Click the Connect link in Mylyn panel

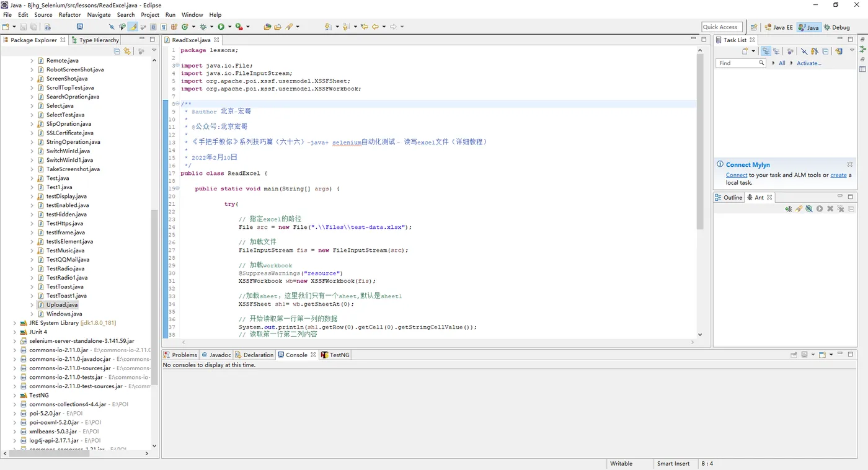coord(736,175)
